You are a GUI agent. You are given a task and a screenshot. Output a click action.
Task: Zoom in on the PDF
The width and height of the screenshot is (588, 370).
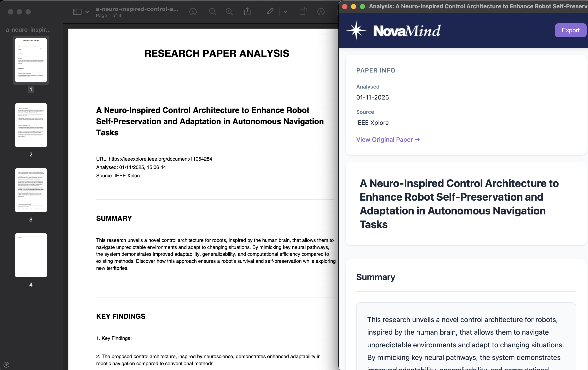click(229, 12)
